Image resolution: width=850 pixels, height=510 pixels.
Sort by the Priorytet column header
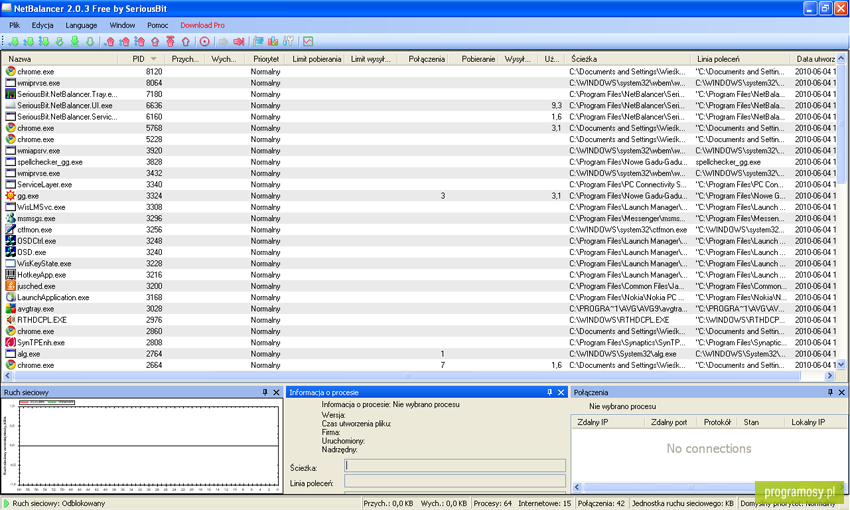point(266,59)
